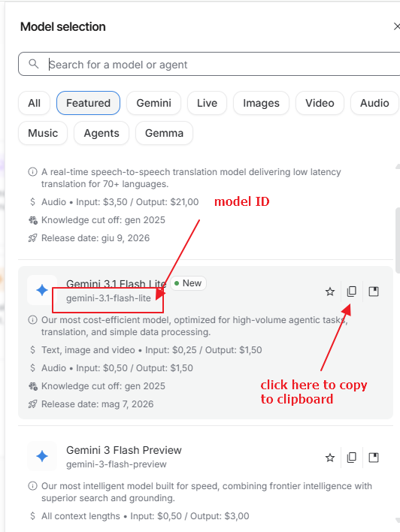Click 'Text, image and video' pricing line
This screenshot has height=532, width=400.
151,350
